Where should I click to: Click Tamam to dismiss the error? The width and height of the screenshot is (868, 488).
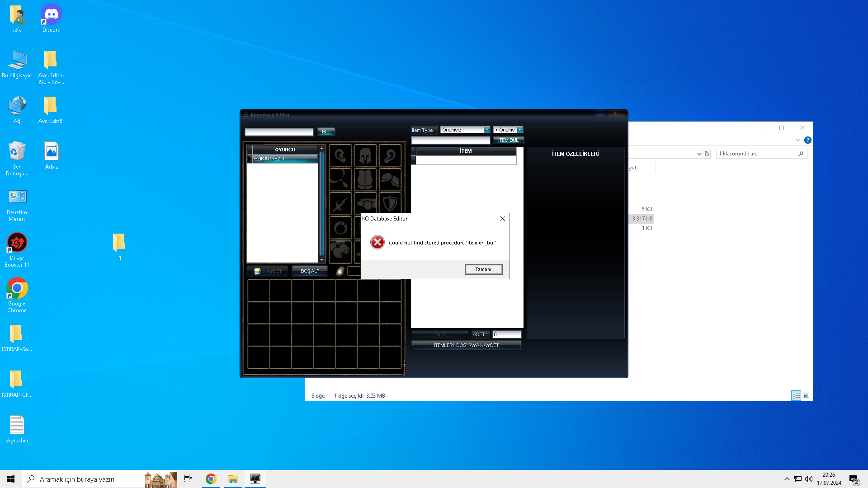pos(483,269)
